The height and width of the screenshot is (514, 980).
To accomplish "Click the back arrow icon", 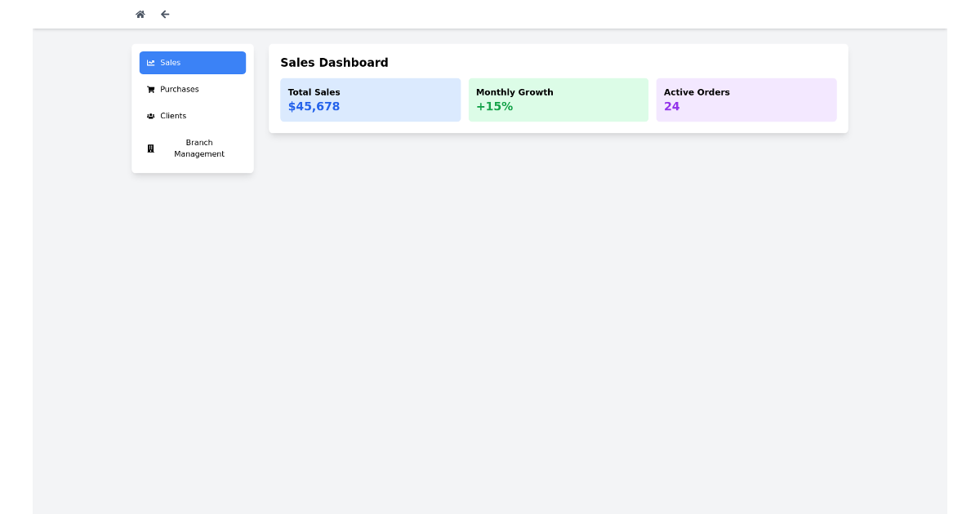I will pyautogui.click(x=164, y=14).
